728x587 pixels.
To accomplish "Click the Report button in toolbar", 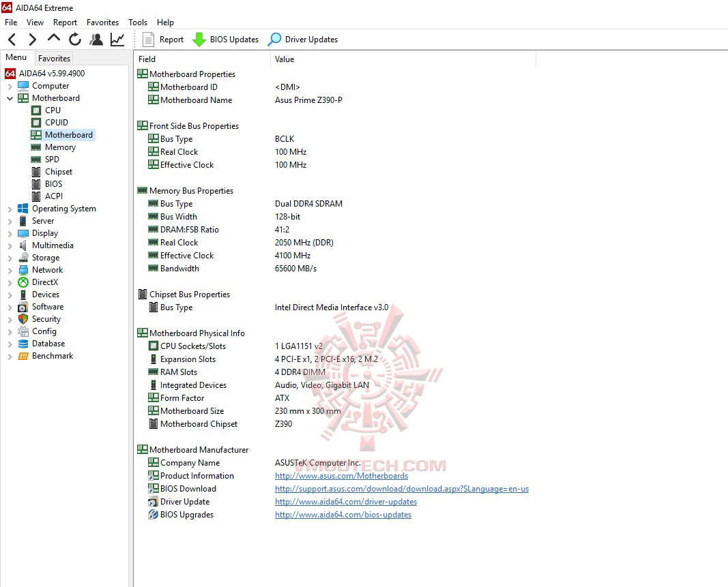I will tap(162, 40).
